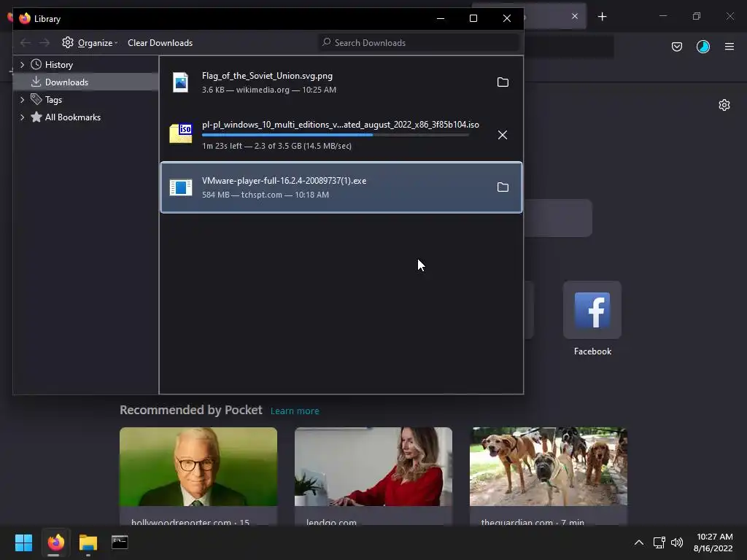The width and height of the screenshot is (747, 560).
Task: Close the Library window
Action: [x=507, y=18]
